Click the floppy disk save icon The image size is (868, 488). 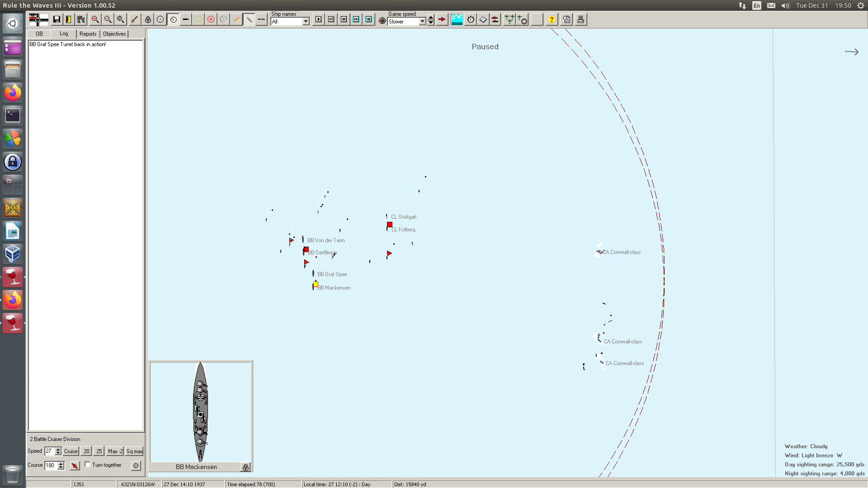click(57, 19)
